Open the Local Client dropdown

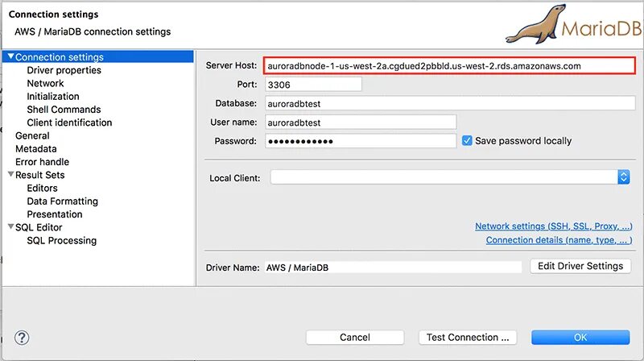click(623, 177)
